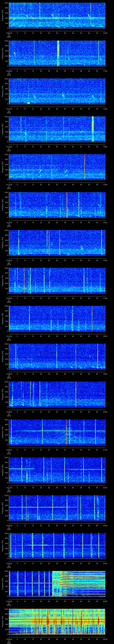Pick the '9:14:00' time axis label
The height and width of the screenshot is (644, 114).
(9, 223)
